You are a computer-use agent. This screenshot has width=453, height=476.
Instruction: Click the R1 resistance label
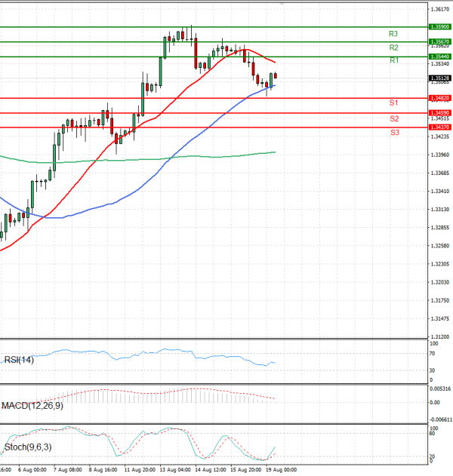(394, 60)
